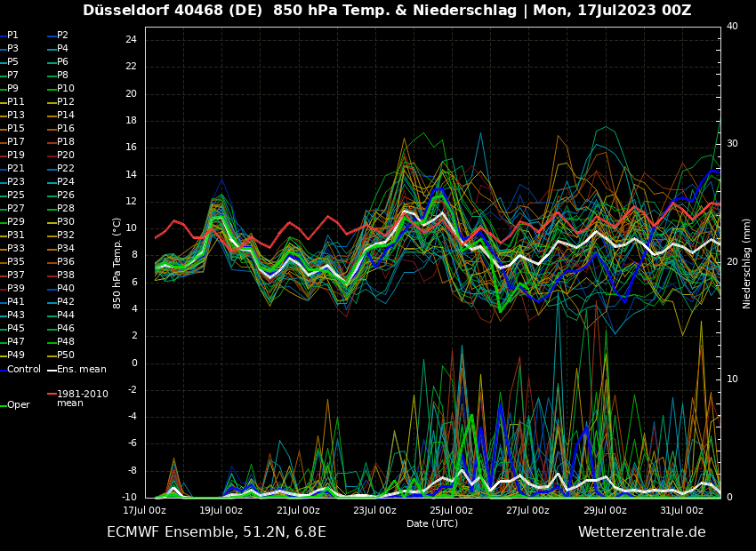Click the P10 legend label

point(66,89)
